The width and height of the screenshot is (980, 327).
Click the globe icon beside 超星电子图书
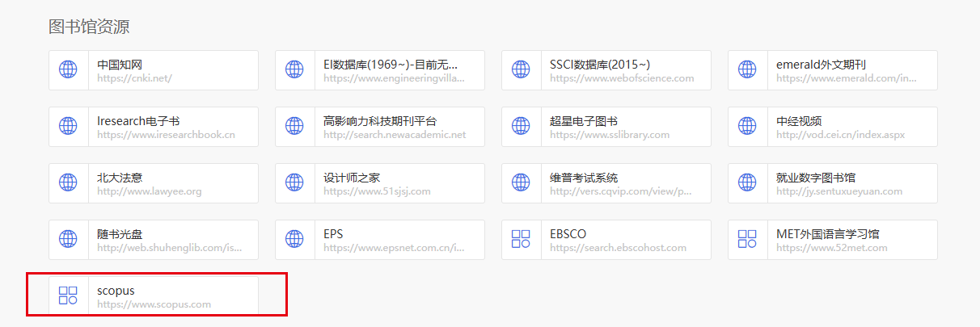[521, 127]
